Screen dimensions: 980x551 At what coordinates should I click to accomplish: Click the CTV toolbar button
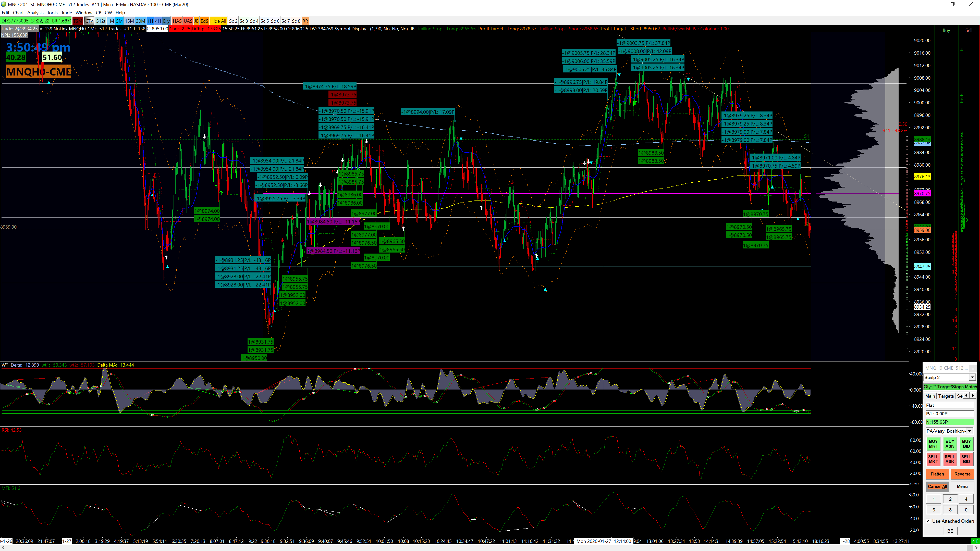[89, 21]
